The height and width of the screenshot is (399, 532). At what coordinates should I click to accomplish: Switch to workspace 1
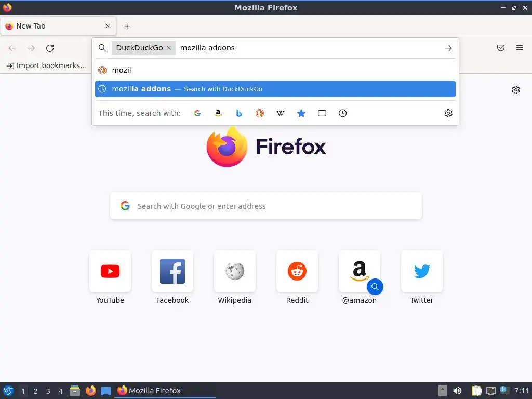(x=23, y=391)
